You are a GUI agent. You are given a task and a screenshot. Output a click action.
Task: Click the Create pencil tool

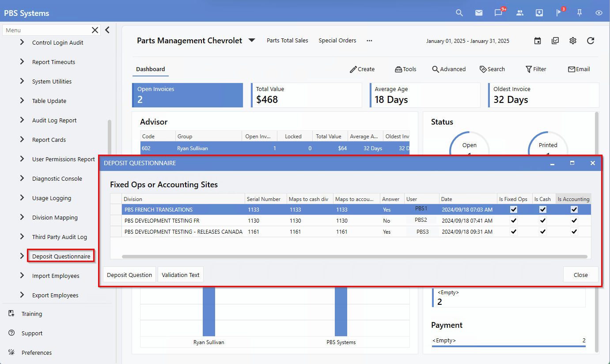(362, 69)
